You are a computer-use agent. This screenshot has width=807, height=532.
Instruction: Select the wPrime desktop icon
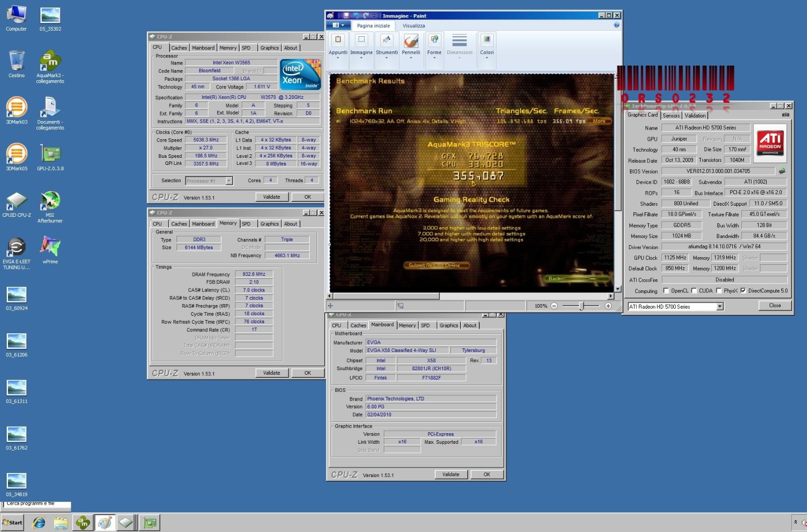click(x=50, y=250)
